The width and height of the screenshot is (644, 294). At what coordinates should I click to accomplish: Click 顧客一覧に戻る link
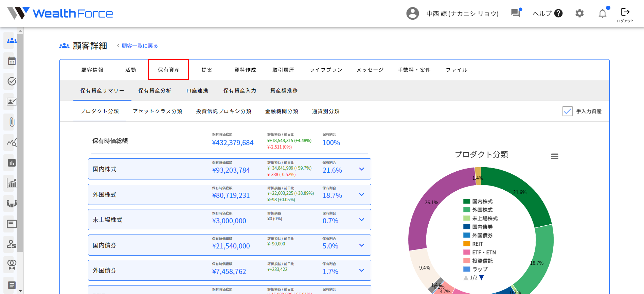[x=139, y=46]
